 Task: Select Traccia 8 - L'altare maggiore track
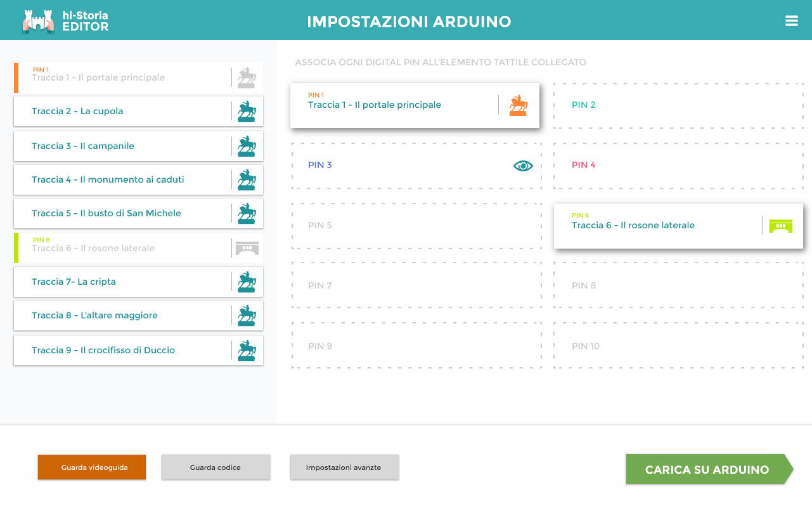(x=138, y=315)
